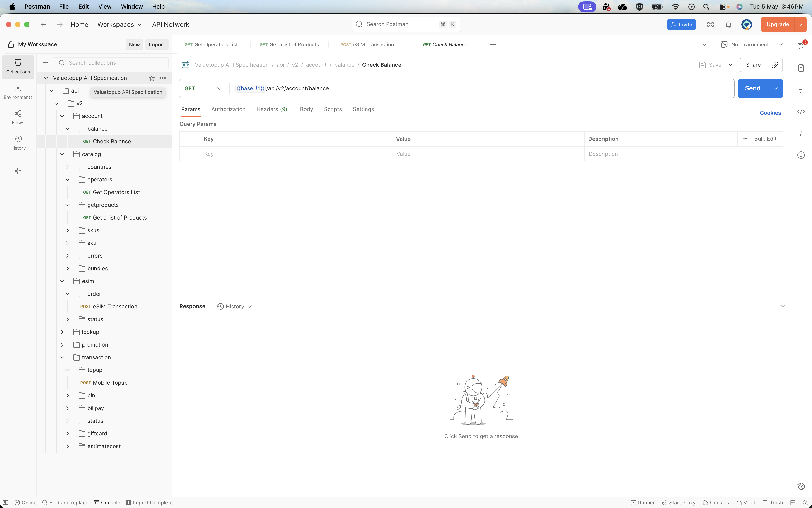Click the Invite button

pyautogui.click(x=681, y=24)
